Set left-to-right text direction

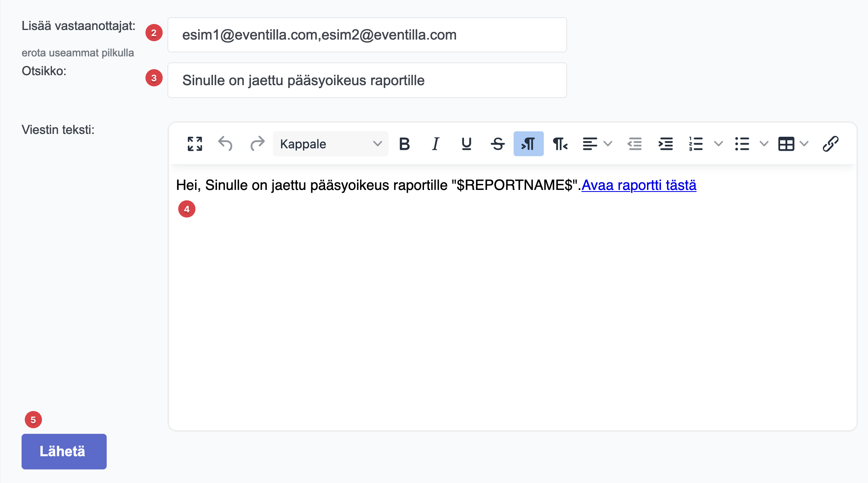pyautogui.click(x=528, y=144)
